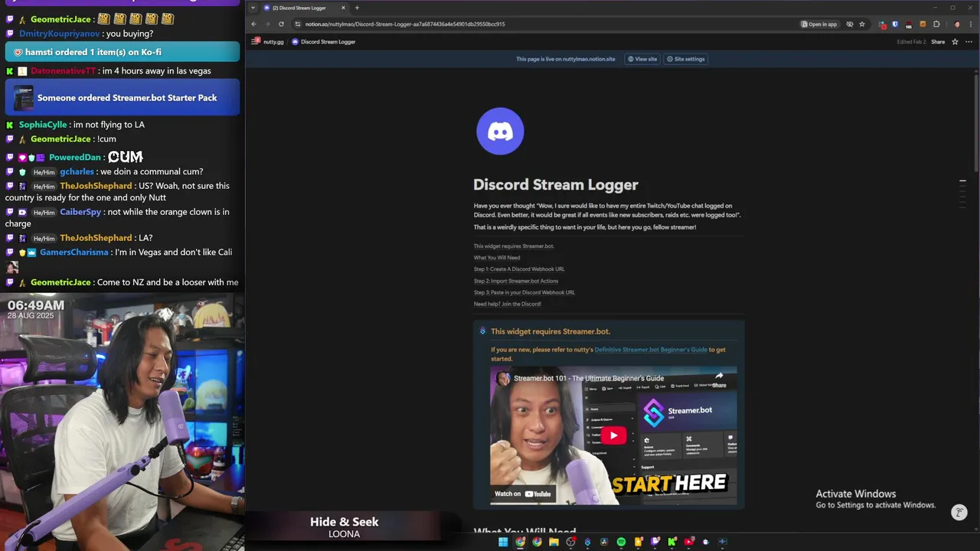Jump to Need help? Join the Discord!
The height and width of the screenshot is (551, 980).
coord(508,304)
